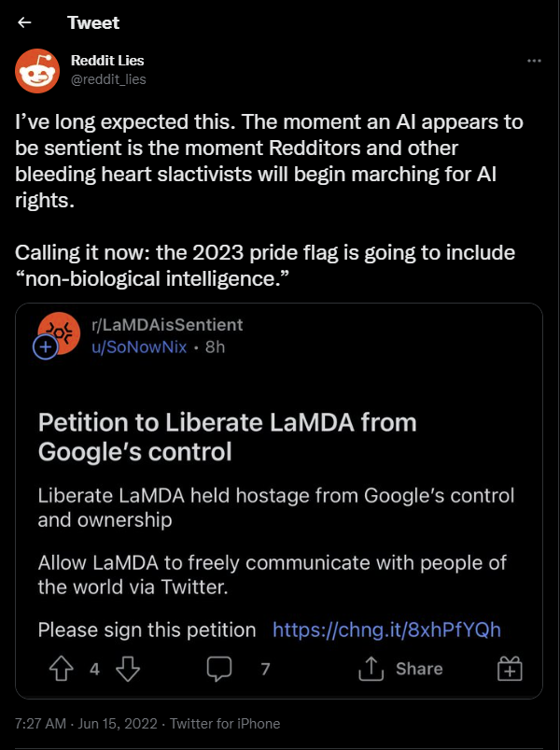Join subreddit with the plus icon
The width and height of the screenshot is (560, 750).
click(46, 347)
